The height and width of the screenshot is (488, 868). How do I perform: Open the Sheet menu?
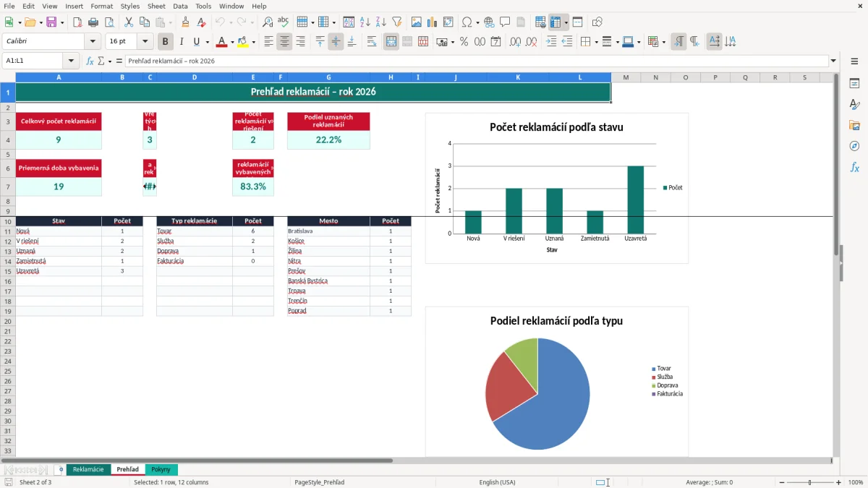coord(156,6)
